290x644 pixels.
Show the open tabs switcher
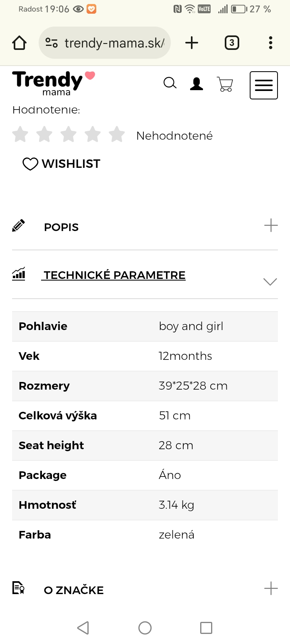coord(232,43)
